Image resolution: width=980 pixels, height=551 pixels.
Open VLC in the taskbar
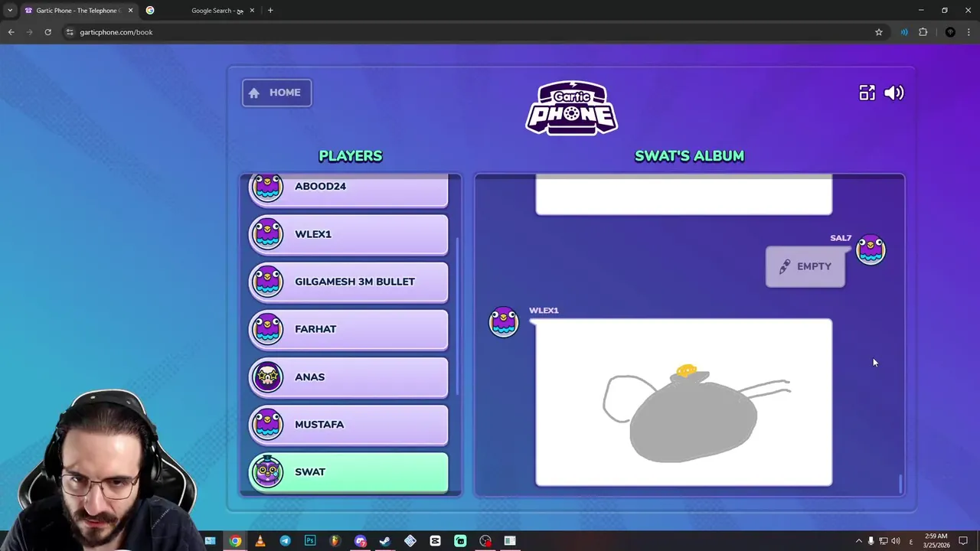coord(260,541)
